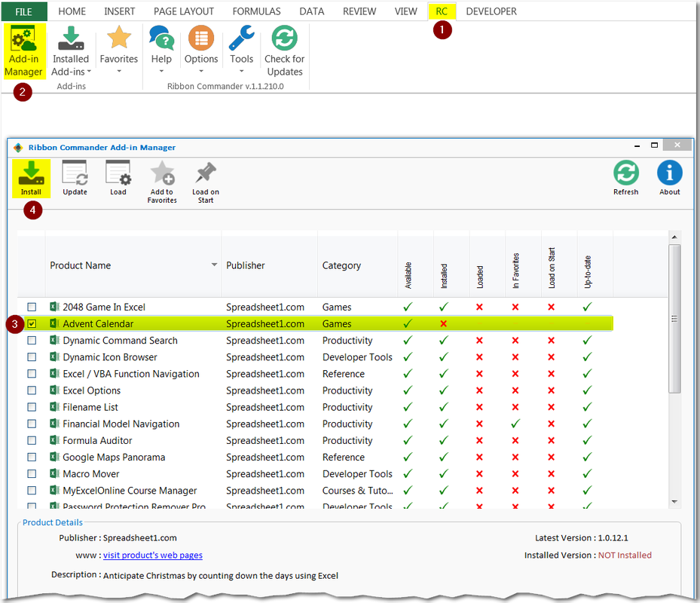Check the Filename List checkbox
700x603 pixels.
click(x=32, y=407)
